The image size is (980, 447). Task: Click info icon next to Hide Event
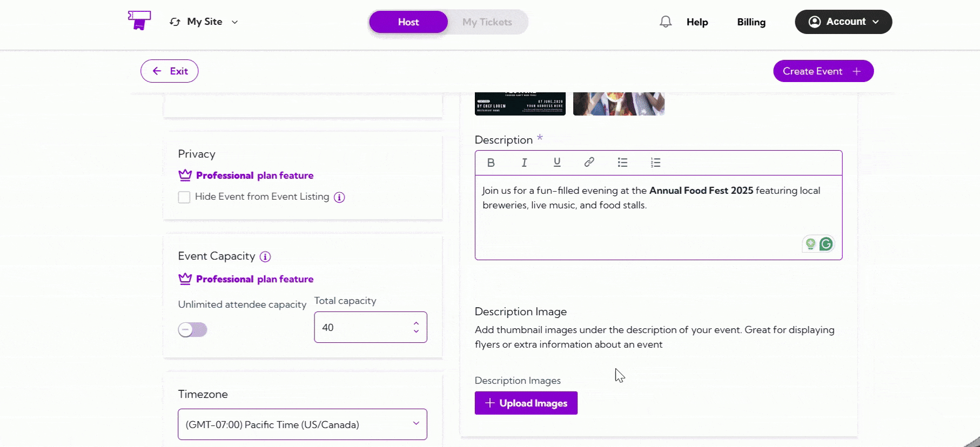click(x=339, y=197)
